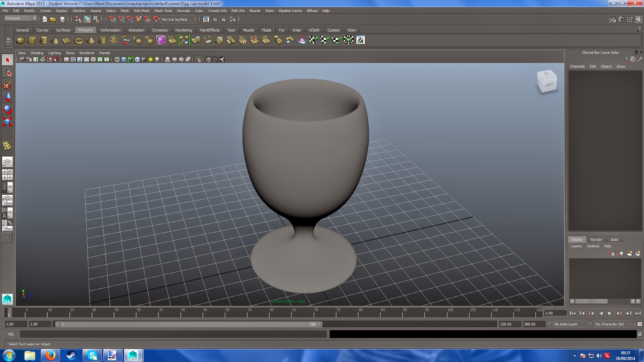Image resolution: width=644 pixels, height=362 pixels.
Task: Activate the Scale tool in toolbox
Action: click(7, 121)
